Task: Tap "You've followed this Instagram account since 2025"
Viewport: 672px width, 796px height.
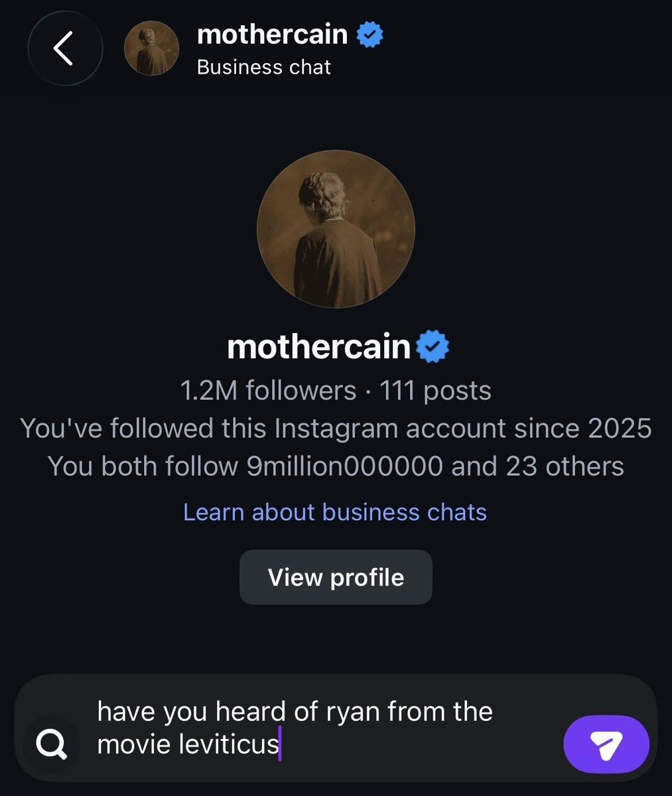Action: tap(336, 429)
